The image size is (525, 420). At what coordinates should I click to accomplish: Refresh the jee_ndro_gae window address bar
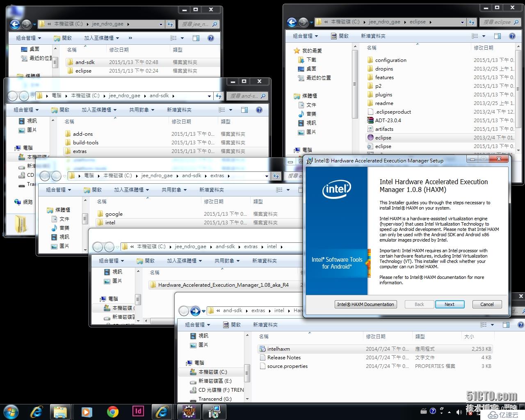click(170, 24)
